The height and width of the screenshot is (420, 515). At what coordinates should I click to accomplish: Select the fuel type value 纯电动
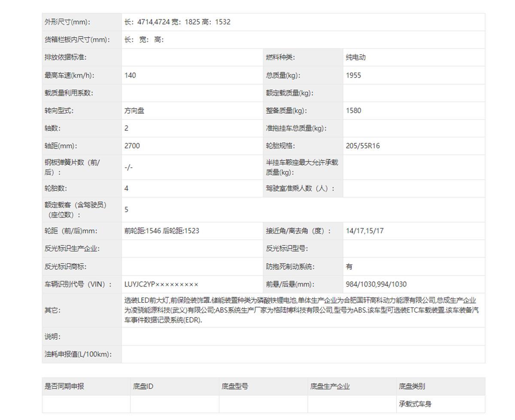pos(356,57)
